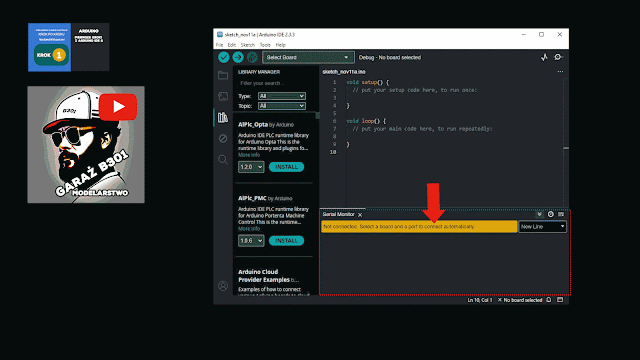Viewport: 640px width, 360px height.
Task: Click the library filter search field
Action: (x=276, y=83)
